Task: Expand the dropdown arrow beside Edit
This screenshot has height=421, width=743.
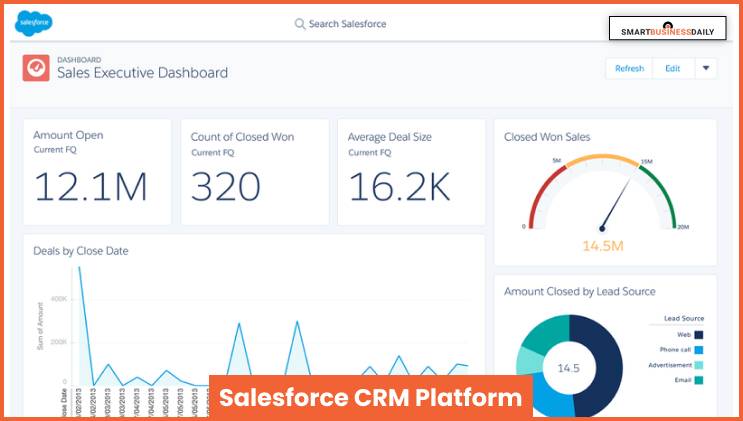Action: [706, 68]
